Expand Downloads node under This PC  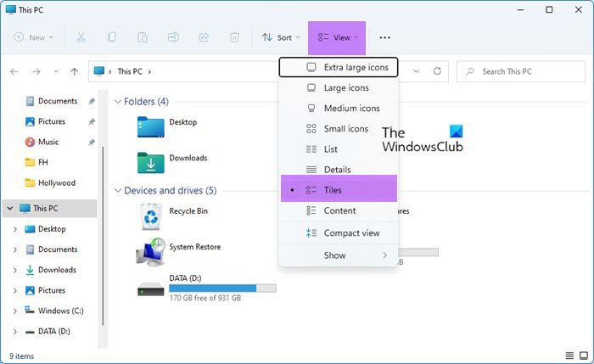click(x=14, y=270)
